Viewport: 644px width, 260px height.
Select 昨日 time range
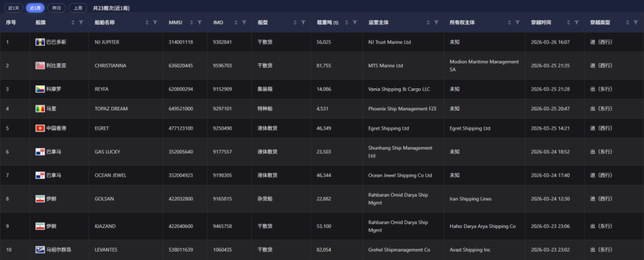[56, 8]
